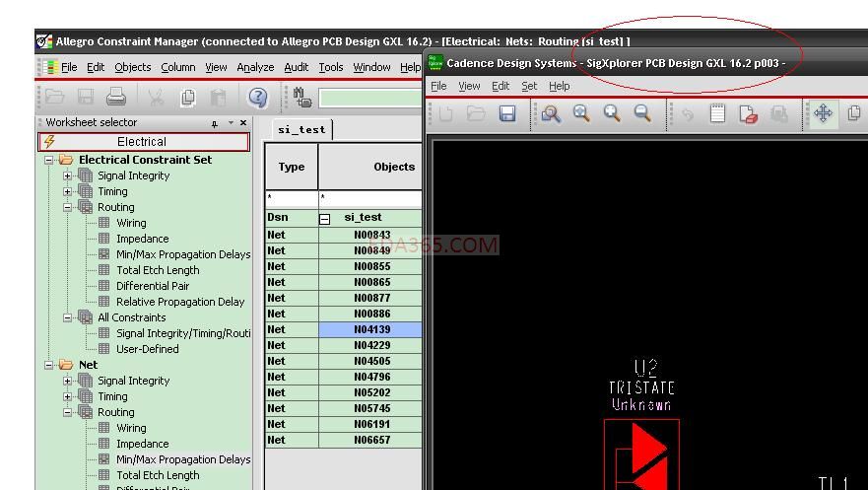Collapse Routing under Net folder

pyautogui.click(x=68, y=412)
